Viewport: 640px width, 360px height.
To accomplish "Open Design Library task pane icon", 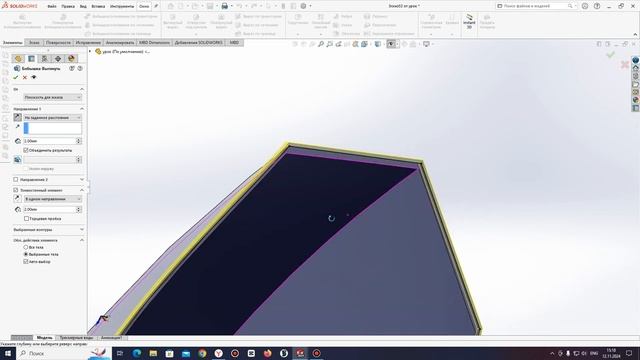I will tap(636, 76).
